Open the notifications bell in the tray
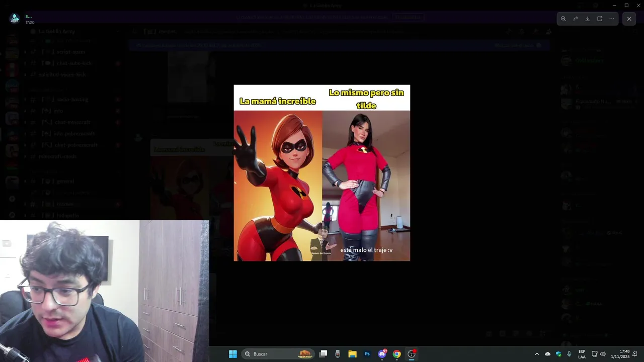The height and width of the screenshot is (362, 644). (x=635, y=354)
